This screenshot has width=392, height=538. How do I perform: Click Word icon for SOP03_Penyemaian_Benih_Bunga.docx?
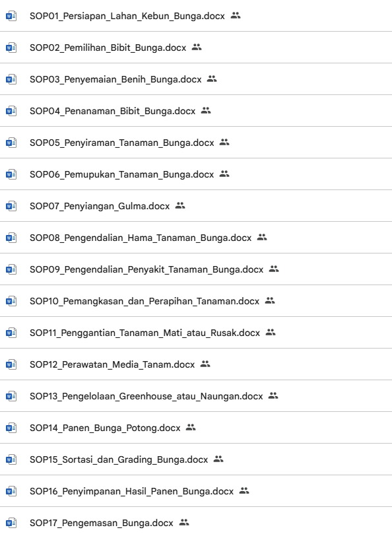11,79
